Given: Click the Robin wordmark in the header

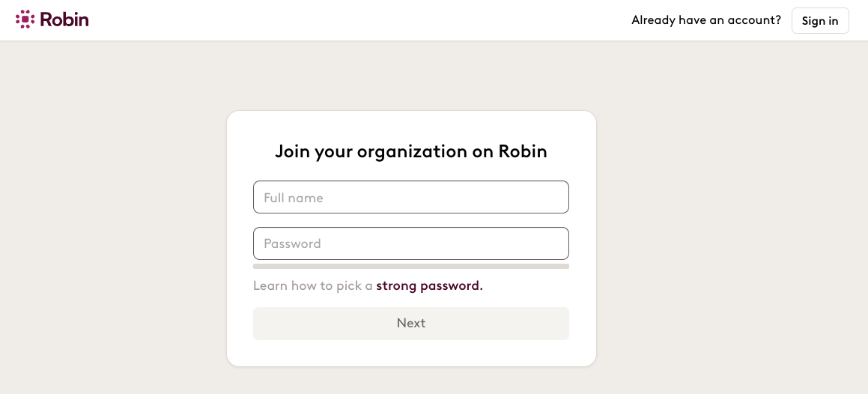Looking at the screenshot, I should pyautogui.click(x=64, y=20).
